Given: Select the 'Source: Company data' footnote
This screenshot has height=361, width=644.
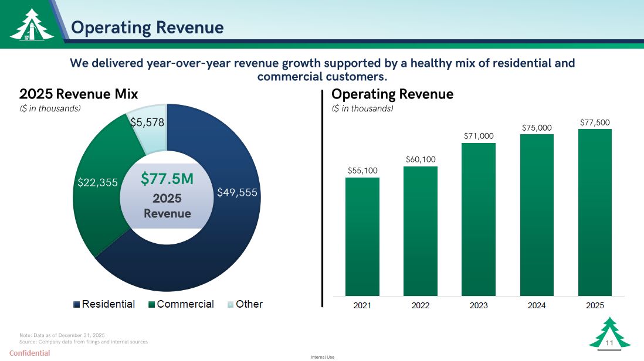Looking at the screenshot, I should [83, 341].
